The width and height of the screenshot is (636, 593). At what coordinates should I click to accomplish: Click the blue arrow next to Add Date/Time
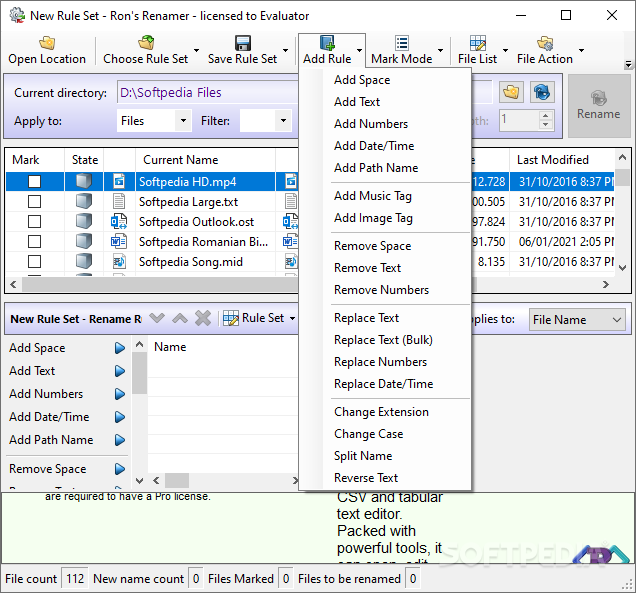[120, 417]
